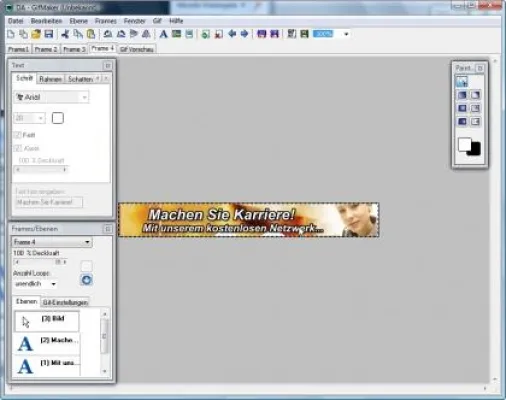Open the Fenster menu
The height and width of the screenshot is (400, 506).
coord(135,21)
